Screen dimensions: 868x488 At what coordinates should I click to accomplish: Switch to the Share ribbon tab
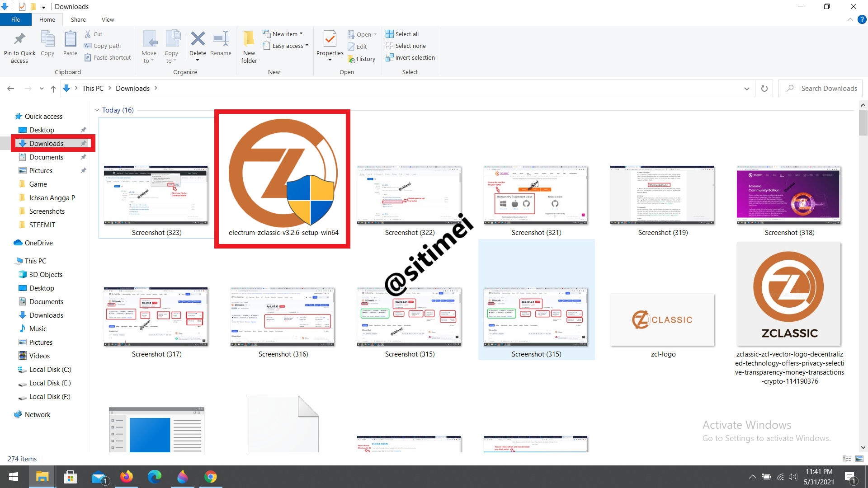click(78, 19)
